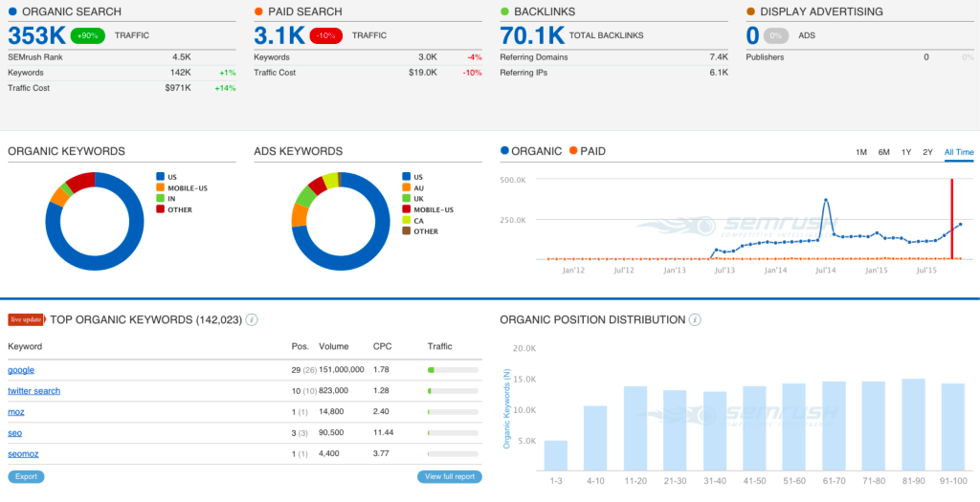Viewport: 980px width, 502px height.
Task: Open the 'twitter search' keyword link
Action: pos(33,391)
